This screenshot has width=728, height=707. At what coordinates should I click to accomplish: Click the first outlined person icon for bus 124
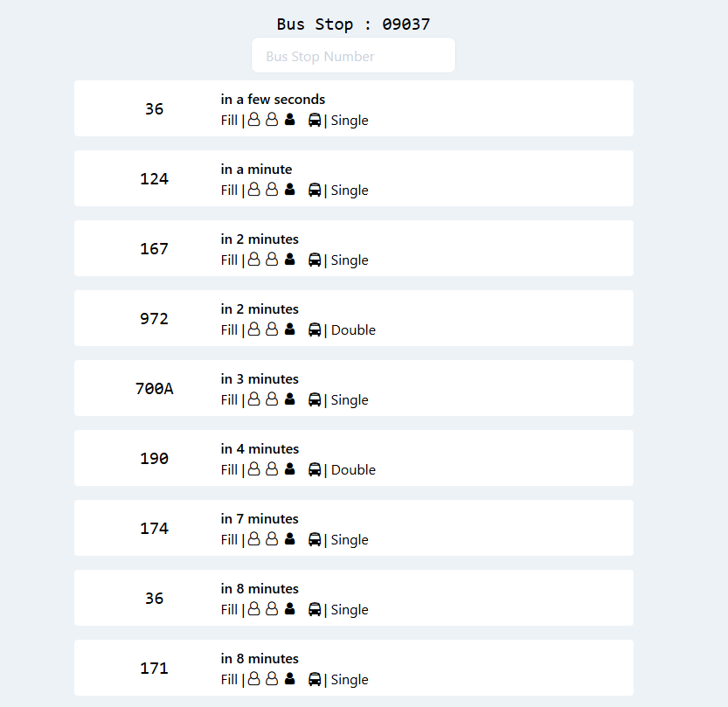tap(254, 190)
